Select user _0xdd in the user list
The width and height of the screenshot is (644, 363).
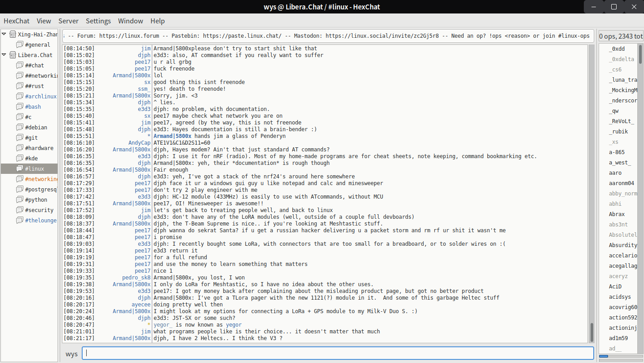coord(617,49)
